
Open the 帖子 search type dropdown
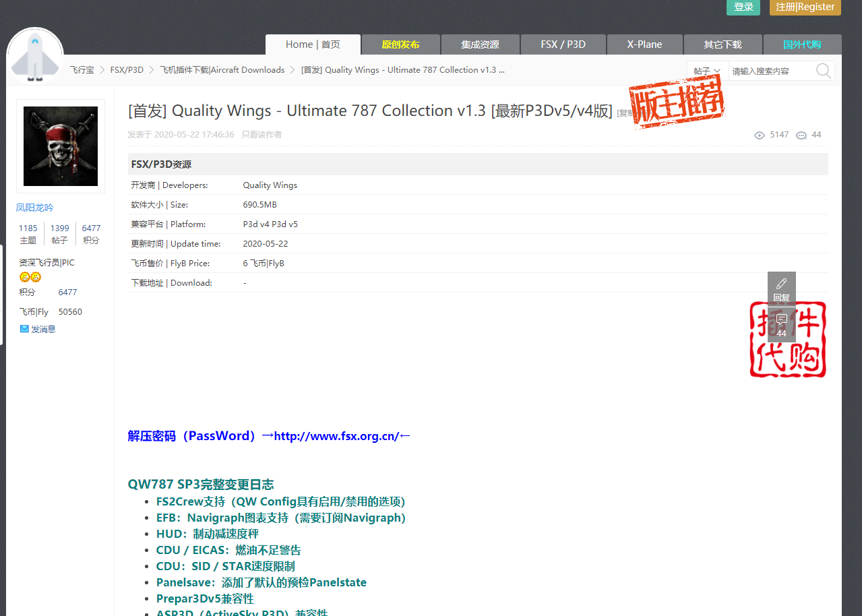click(707, 71)
